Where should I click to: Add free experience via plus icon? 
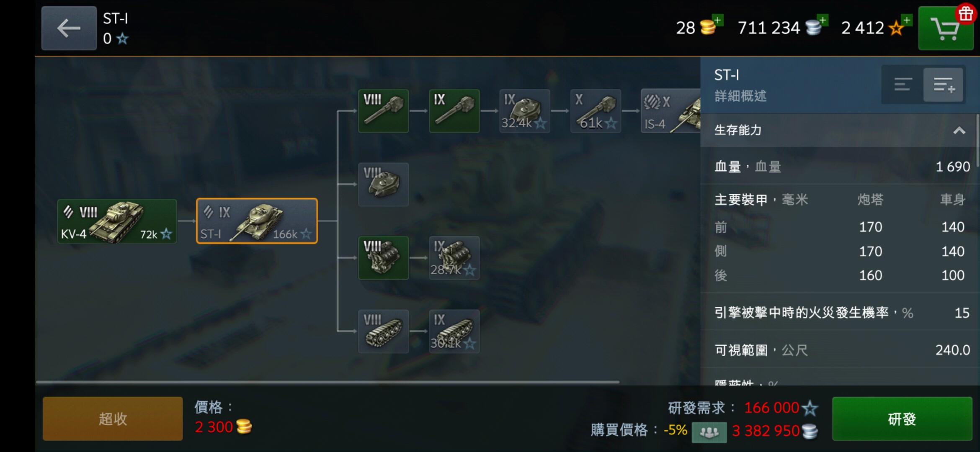tap(906, 20)
